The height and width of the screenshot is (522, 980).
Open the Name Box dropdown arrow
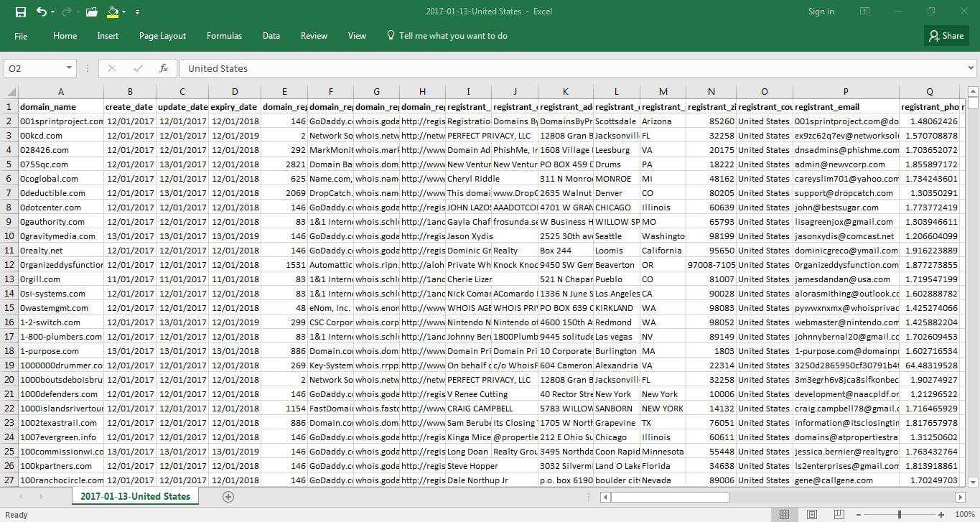pos(70,68)
